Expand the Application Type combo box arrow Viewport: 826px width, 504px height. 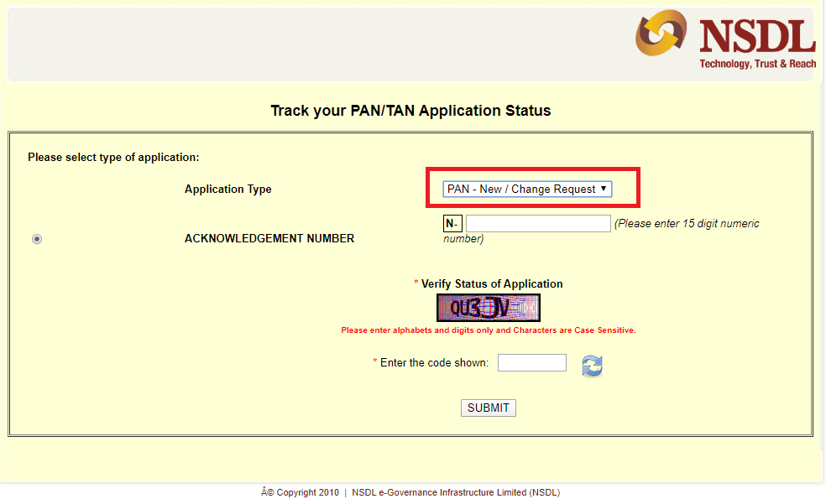pos(602,189)
